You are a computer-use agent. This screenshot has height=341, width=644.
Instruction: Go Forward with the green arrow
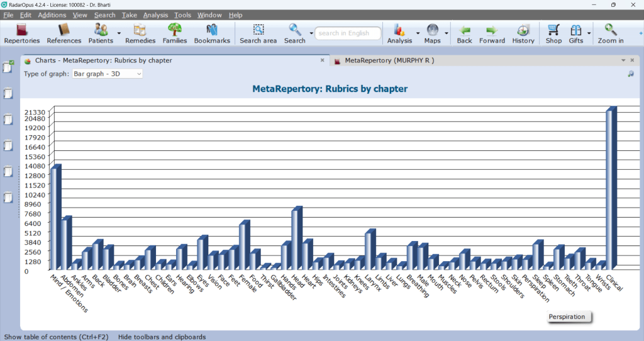(x=492, y=34)
